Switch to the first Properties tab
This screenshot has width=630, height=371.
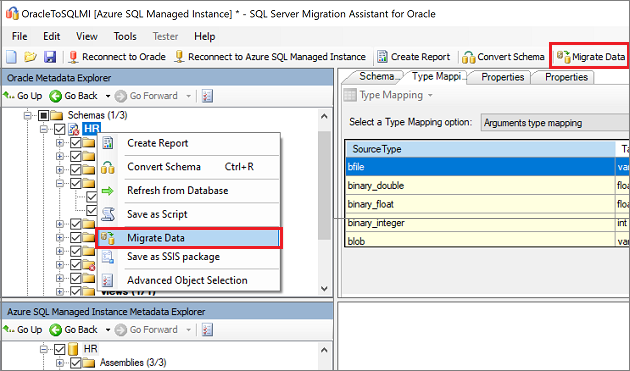502,77
